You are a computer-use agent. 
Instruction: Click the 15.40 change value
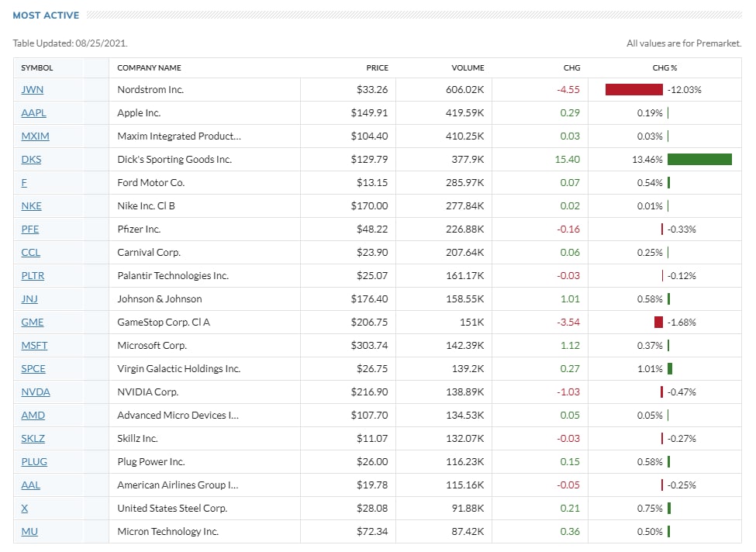(x=568, y=159)
